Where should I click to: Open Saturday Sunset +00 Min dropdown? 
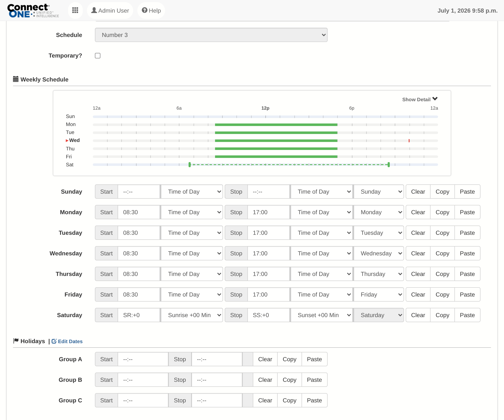pyautogui.click(x=322, y=315)
